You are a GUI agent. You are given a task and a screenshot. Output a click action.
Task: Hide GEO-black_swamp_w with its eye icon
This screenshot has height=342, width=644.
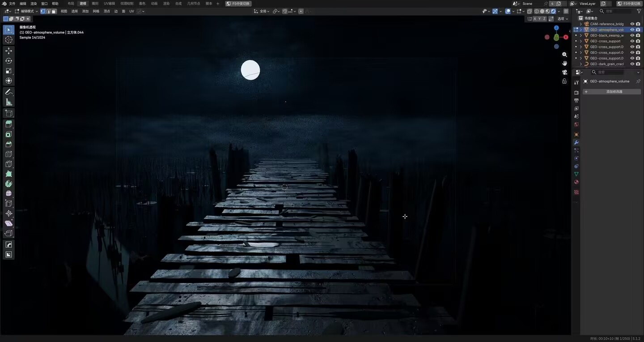pyautogui.click(x=632, y=35)
